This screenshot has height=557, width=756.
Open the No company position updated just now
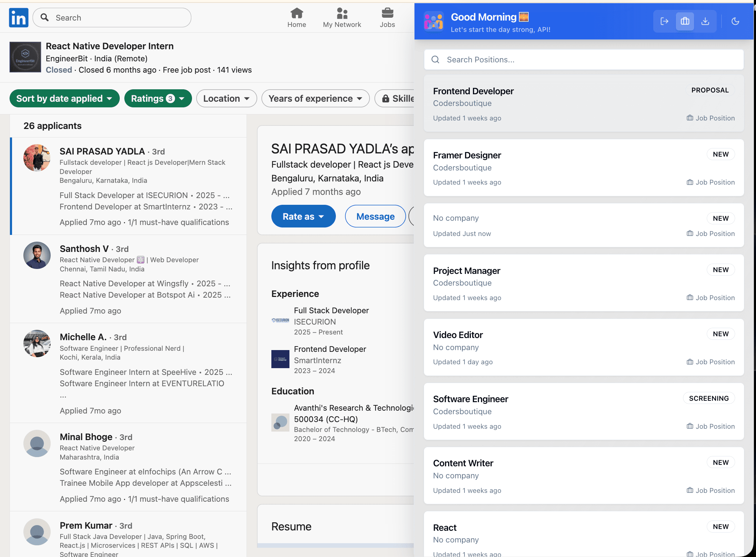pos(583,225)
